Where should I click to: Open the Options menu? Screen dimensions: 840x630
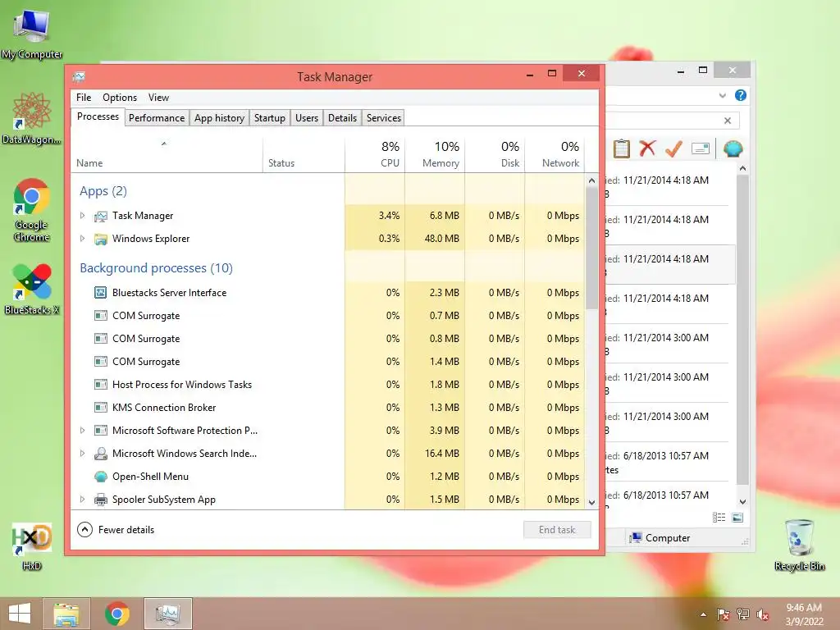click(x=120, y=98)
